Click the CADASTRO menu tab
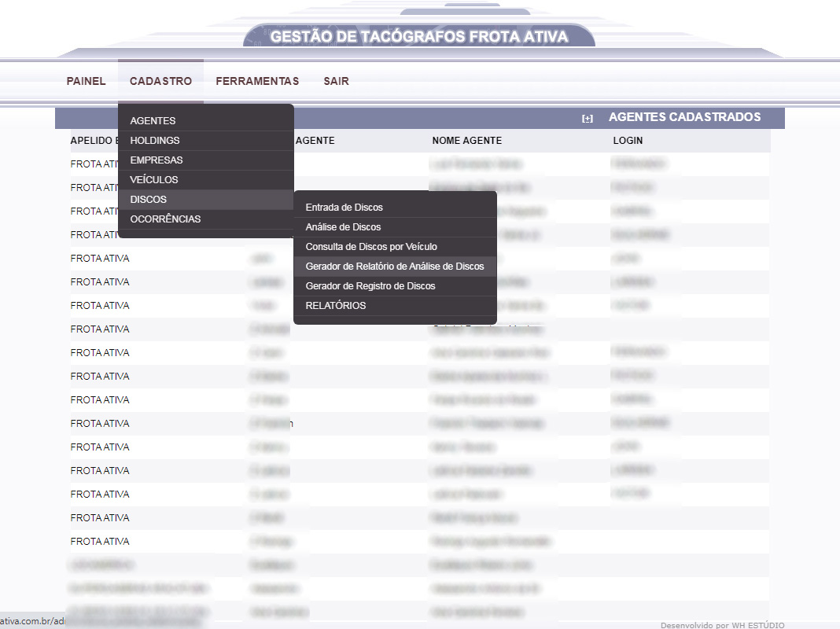 click(x=160, y=81)
